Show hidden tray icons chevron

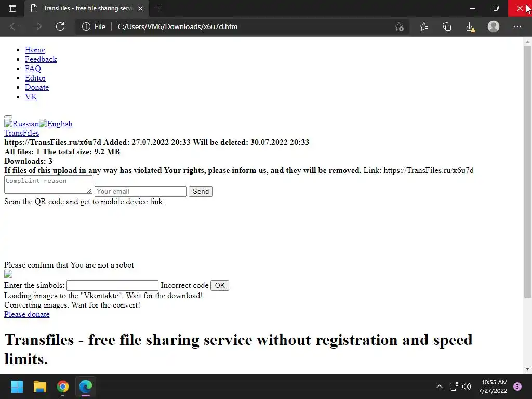[x=440, y=387]
